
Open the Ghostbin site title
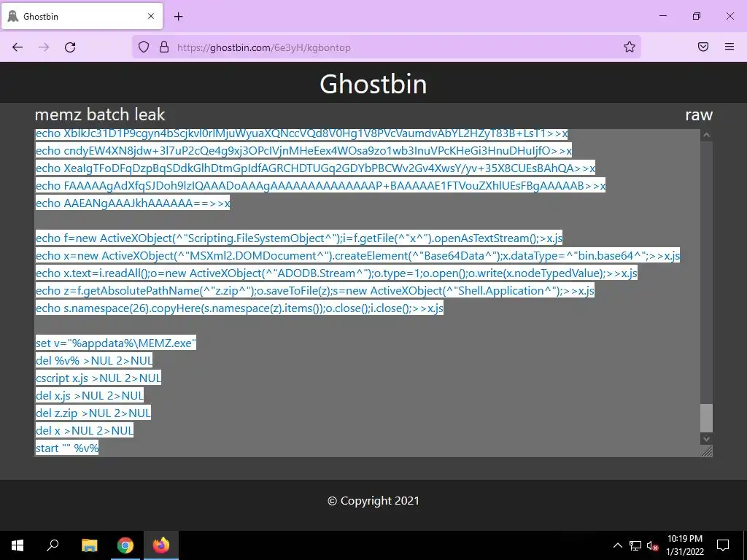(373, 84)
